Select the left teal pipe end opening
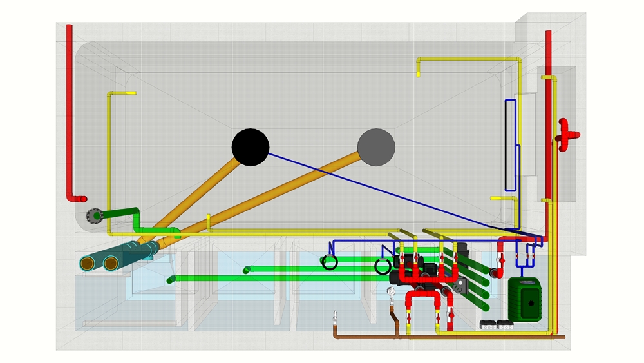This screenshot has height=363, width=644. pyautogui.click(x=88, y=263)
